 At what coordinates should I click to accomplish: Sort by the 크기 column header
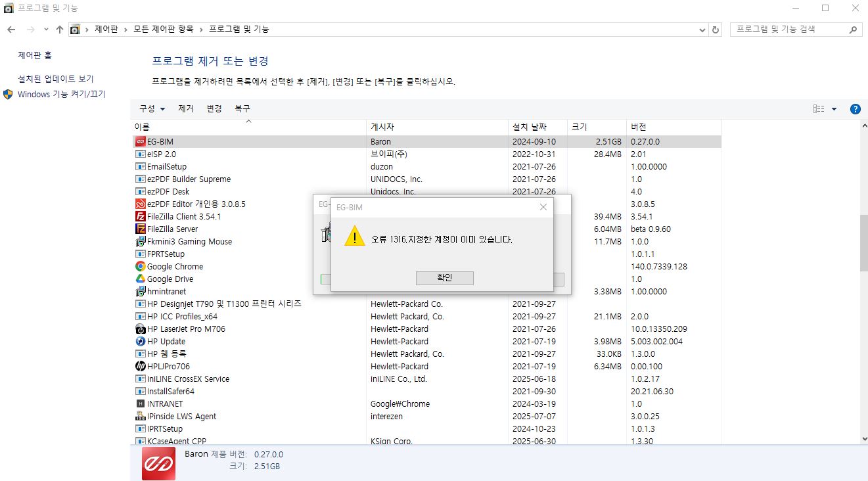pos(597,127)
